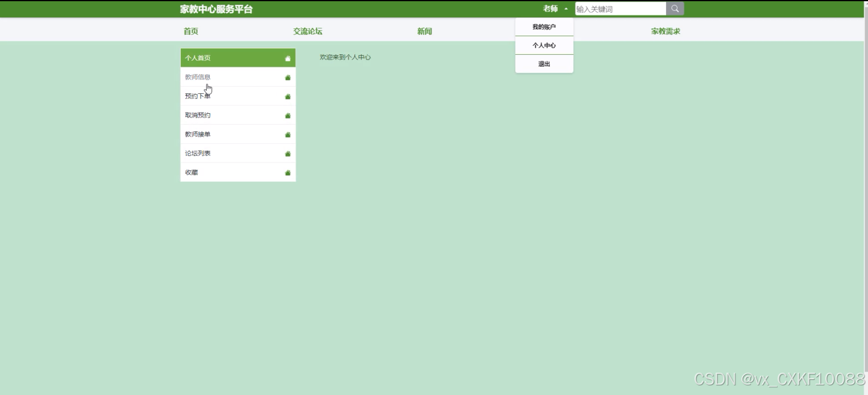Click the magnifier search button
Image resolution: width=868 pixels, height=395 pixels.
click(x=675, y=8)
